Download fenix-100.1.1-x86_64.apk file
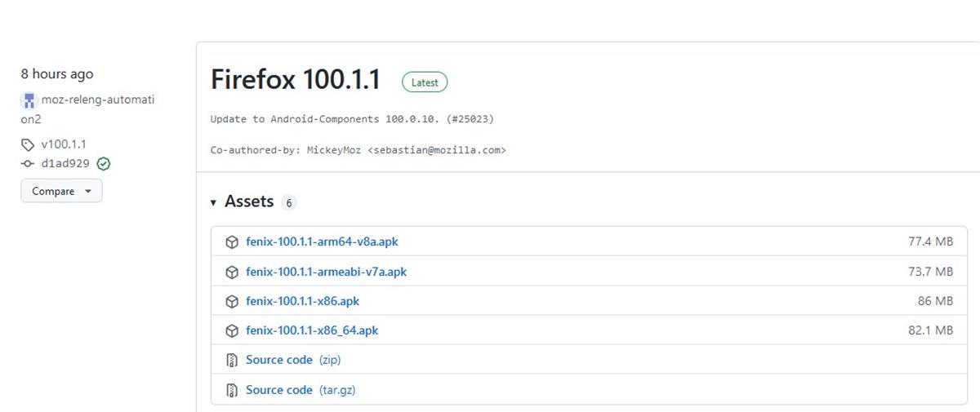 (x=312, y=330)
